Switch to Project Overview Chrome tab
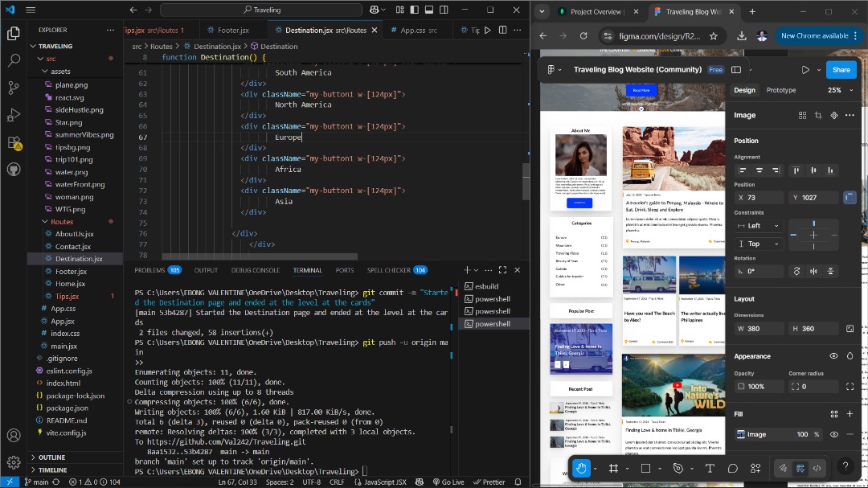This screenshot has height=488, width=868. (596, 11)
